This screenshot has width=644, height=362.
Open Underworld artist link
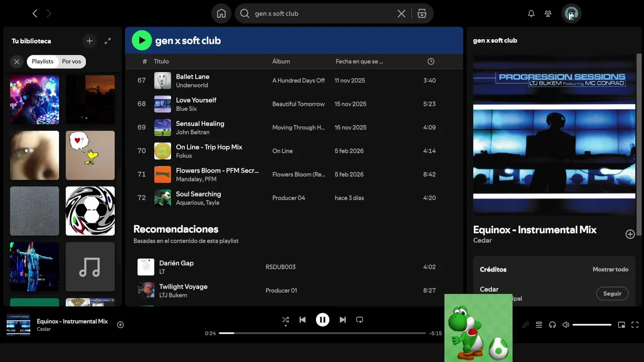click(192, 85)
